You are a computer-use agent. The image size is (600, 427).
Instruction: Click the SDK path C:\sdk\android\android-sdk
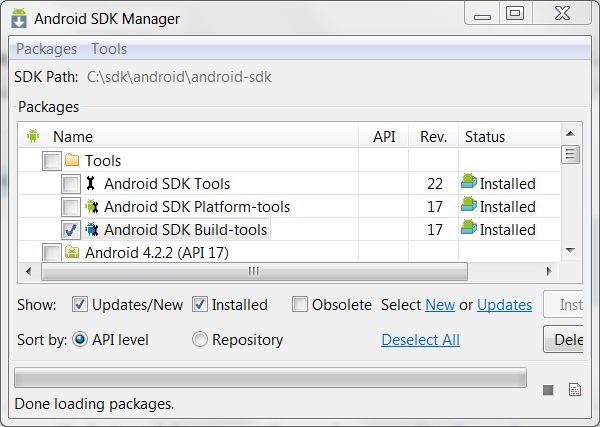(179, 77)
